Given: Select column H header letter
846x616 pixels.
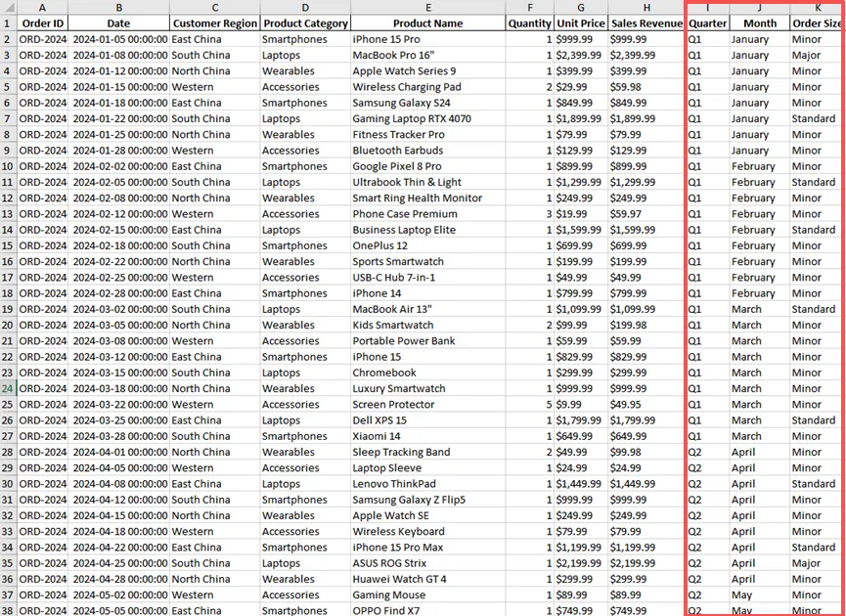Looking at the screenshot, I should (646, 7).
